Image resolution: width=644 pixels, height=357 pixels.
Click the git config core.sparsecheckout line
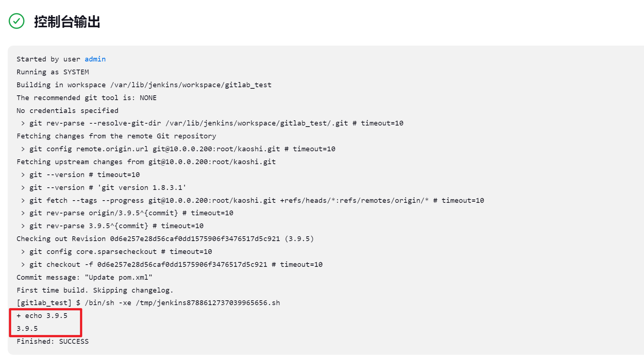point(116,251)
